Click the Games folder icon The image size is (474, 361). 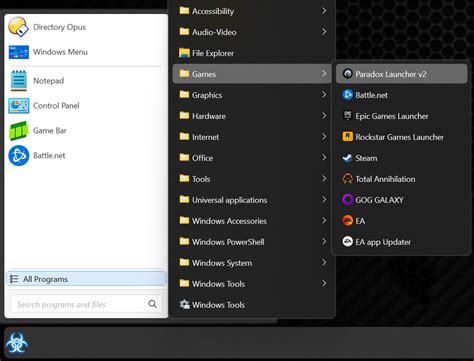pos(184,73)
